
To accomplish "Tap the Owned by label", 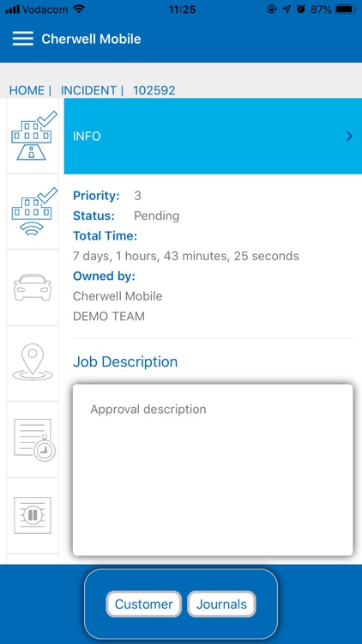I will point(105,276).
